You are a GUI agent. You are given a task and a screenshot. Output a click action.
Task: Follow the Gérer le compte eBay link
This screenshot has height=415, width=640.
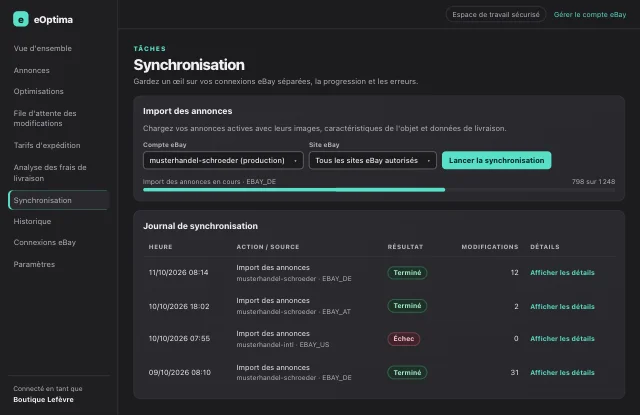590,14
